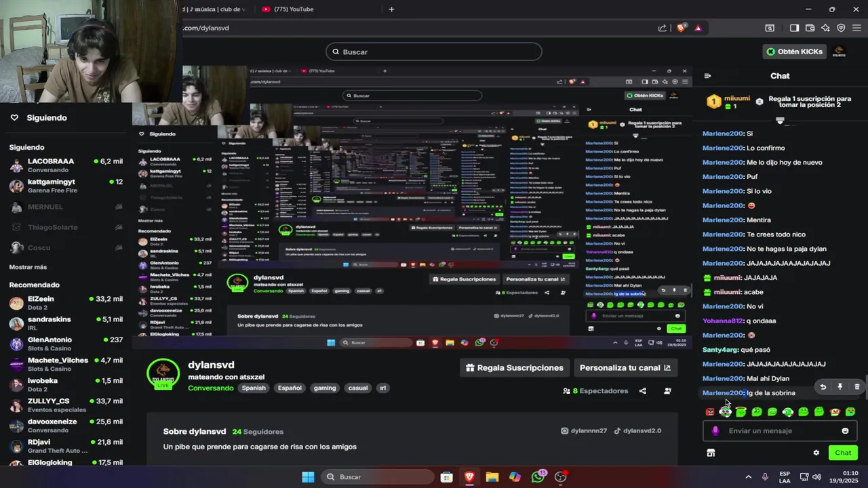The height and width of the screenshot is (488, 868).
Task: Open LACOBRAAA channel in sidebar
Action: (66, 165)
